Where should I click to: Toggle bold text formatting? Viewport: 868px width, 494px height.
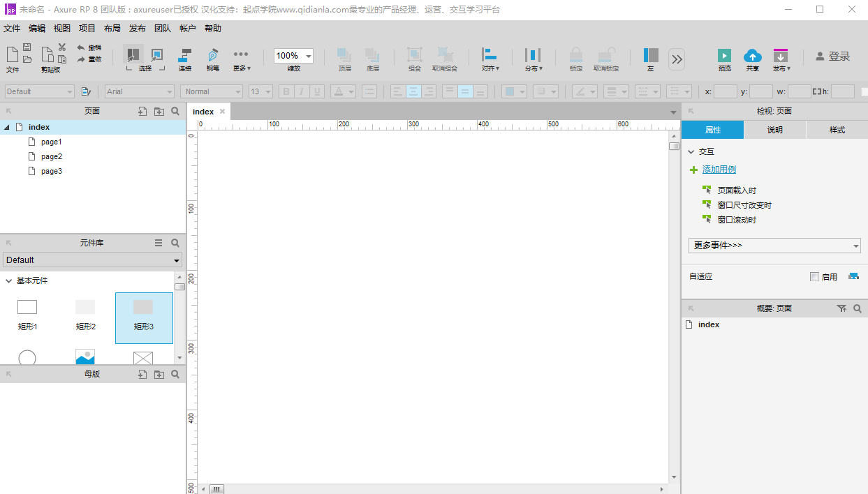286,91
